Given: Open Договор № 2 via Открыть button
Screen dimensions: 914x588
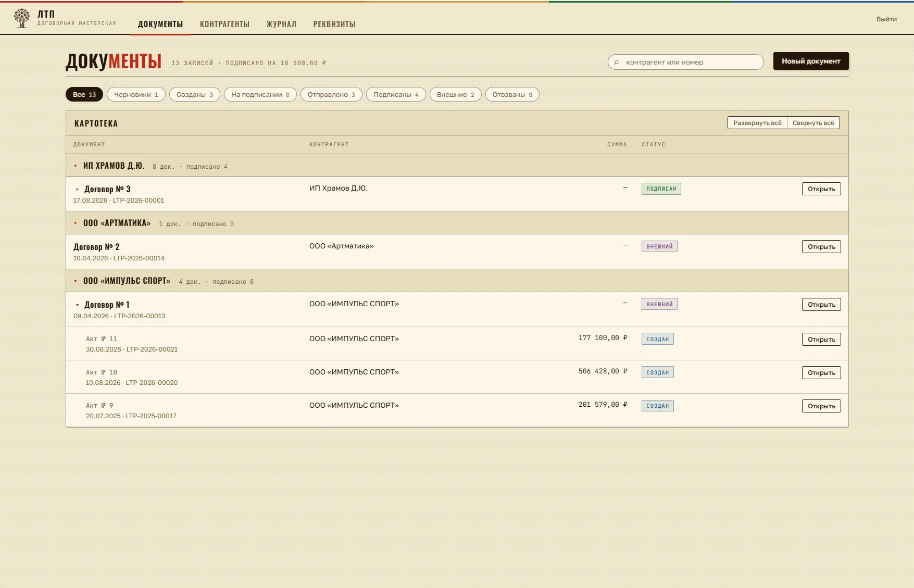Looking at the screenshot, I should pos(821,247).
